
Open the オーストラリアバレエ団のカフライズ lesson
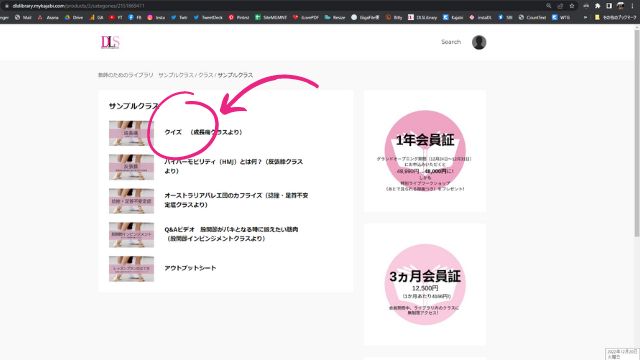point(236,200)
